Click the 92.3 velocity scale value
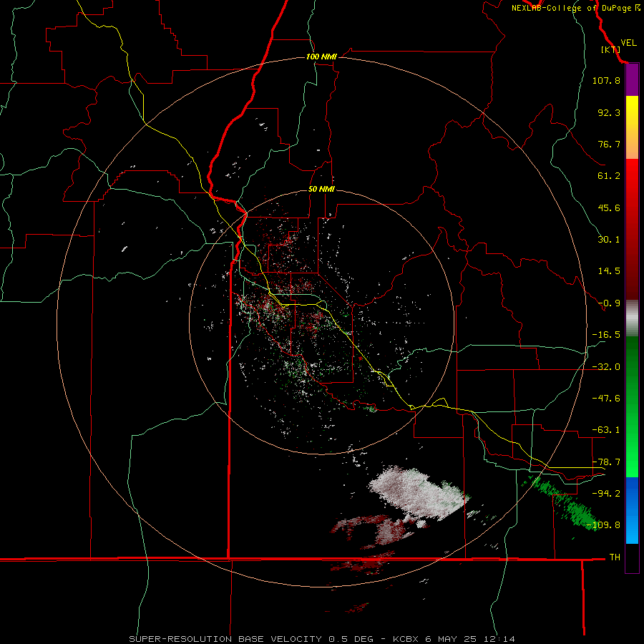Image resolution: width=644 pixels, height=644 pixels. point(609,112)
